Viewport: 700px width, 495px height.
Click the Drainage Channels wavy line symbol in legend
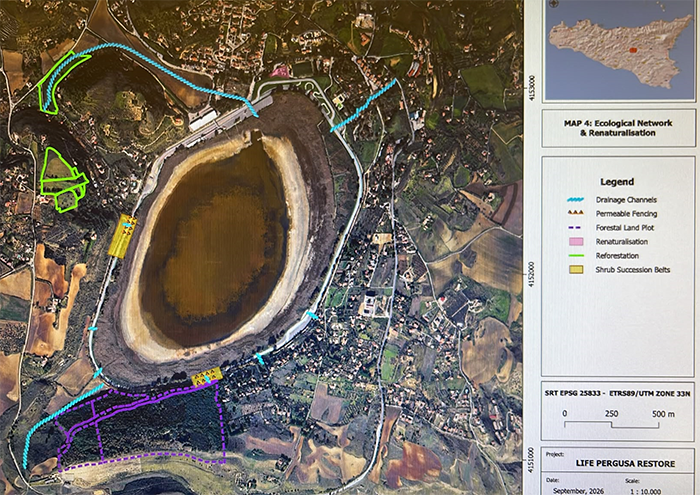576,200
